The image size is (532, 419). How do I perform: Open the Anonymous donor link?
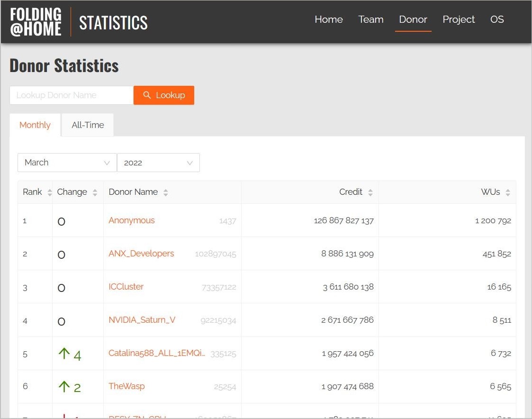point(132,220)
